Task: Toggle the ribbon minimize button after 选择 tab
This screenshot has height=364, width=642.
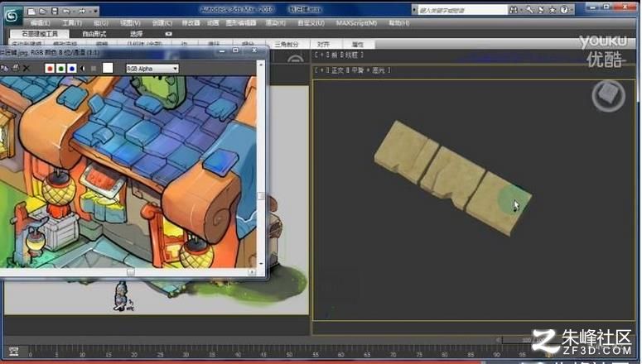Action: [169, 34]
